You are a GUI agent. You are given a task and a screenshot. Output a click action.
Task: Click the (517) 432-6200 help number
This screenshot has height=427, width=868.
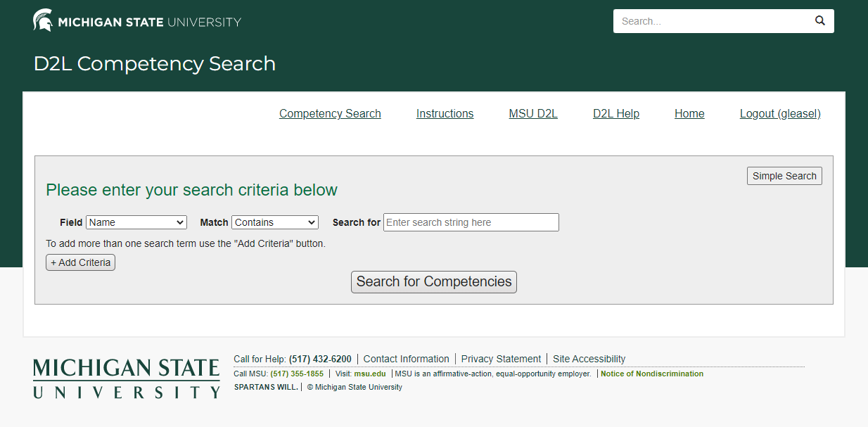320,359
